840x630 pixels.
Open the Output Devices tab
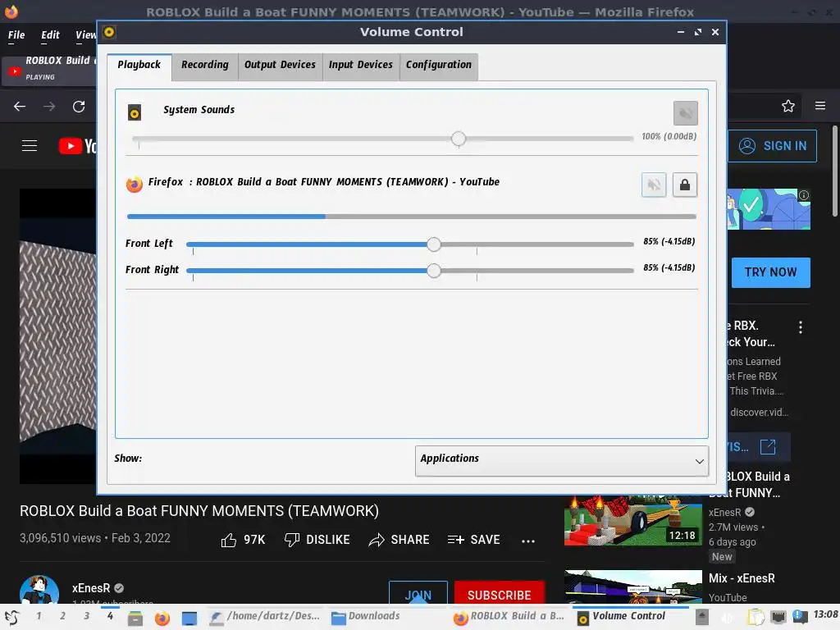point(281,66)
